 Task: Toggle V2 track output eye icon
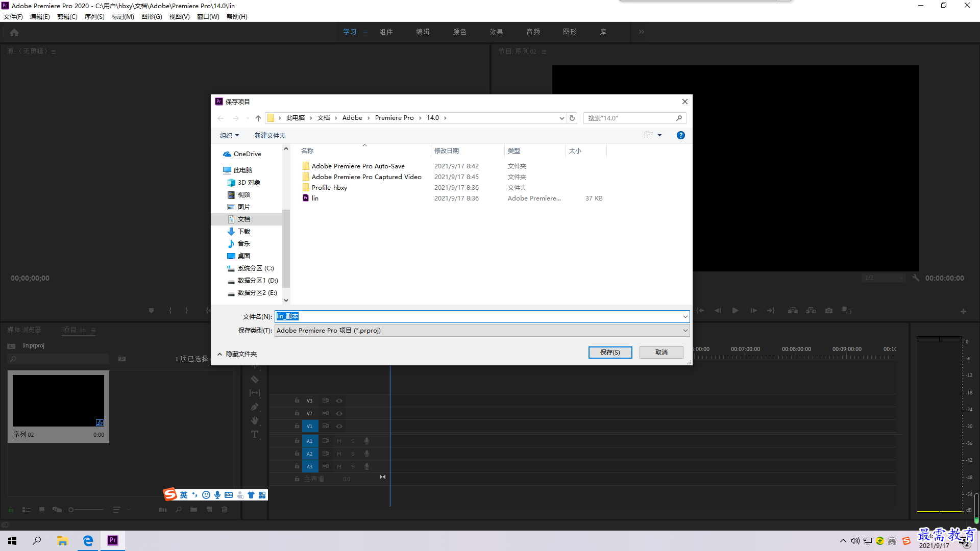pos(339,414)
